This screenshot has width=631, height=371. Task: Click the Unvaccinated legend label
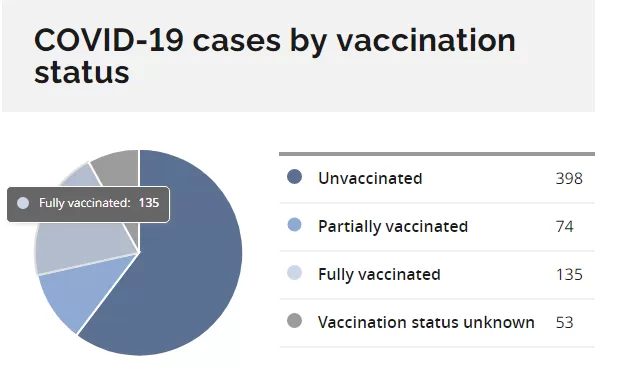click(370, 178)
